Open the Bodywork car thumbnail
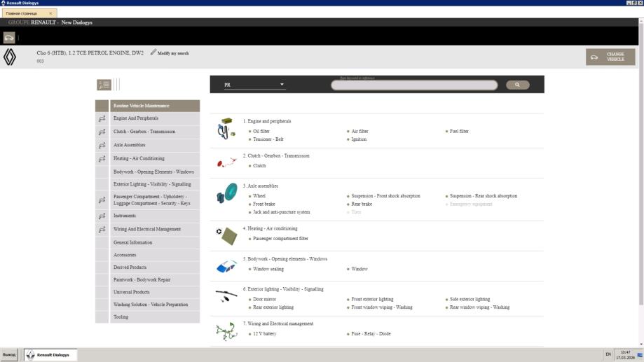The height and width of the screenshot is (362, 644). (227, 266)
